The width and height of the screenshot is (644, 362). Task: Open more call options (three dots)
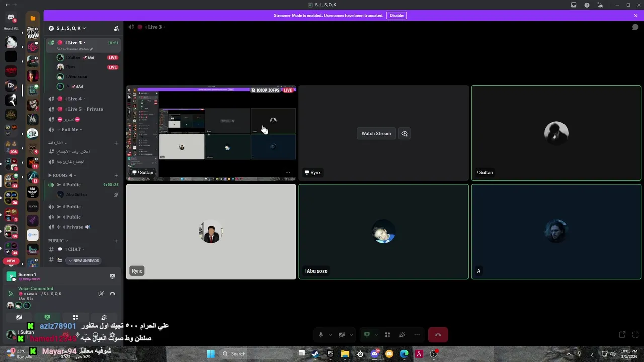tap(417, 335)
